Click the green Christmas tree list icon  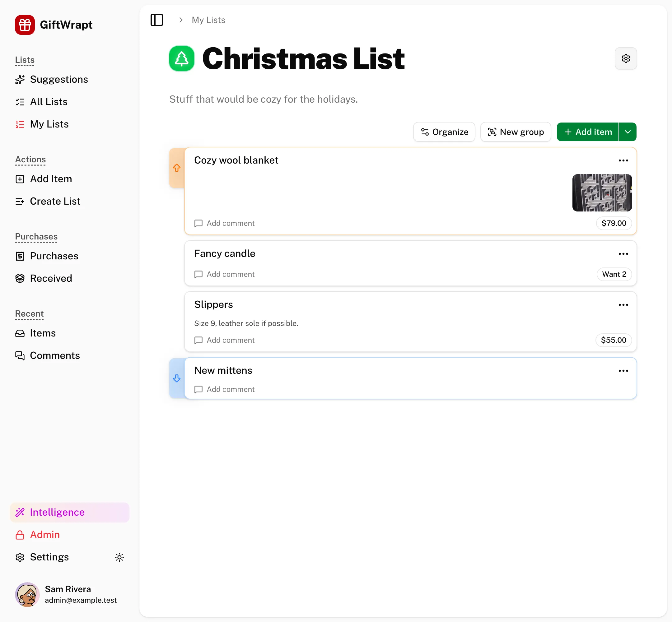pos(181,58)
